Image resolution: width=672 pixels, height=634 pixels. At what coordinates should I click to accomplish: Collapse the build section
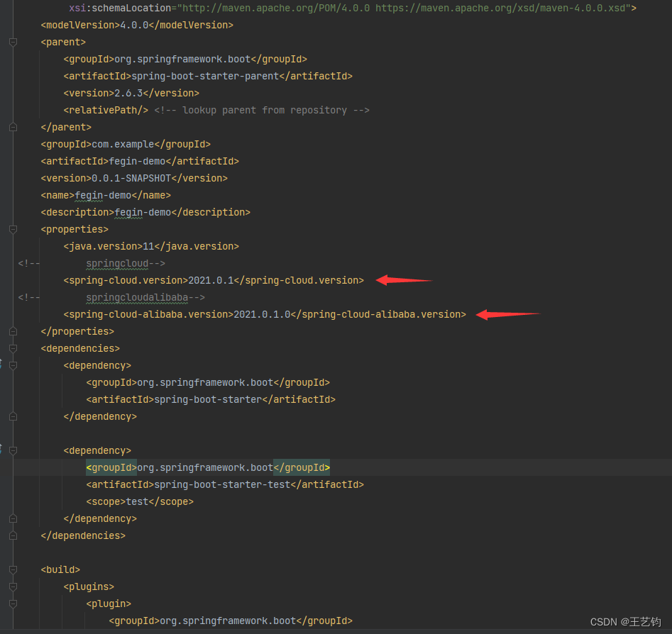[12, 569]
